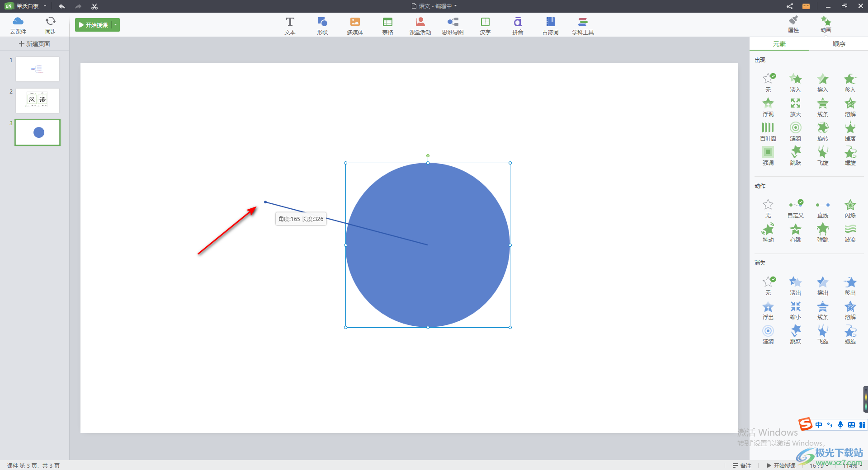
Task: Open the 学科工具 subject tools
Action: click(x=583, y=26)
